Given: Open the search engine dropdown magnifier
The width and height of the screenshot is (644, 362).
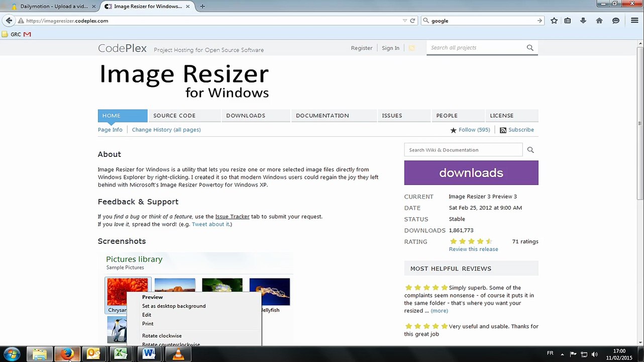Looking at the screenshot, I should 426,21.
